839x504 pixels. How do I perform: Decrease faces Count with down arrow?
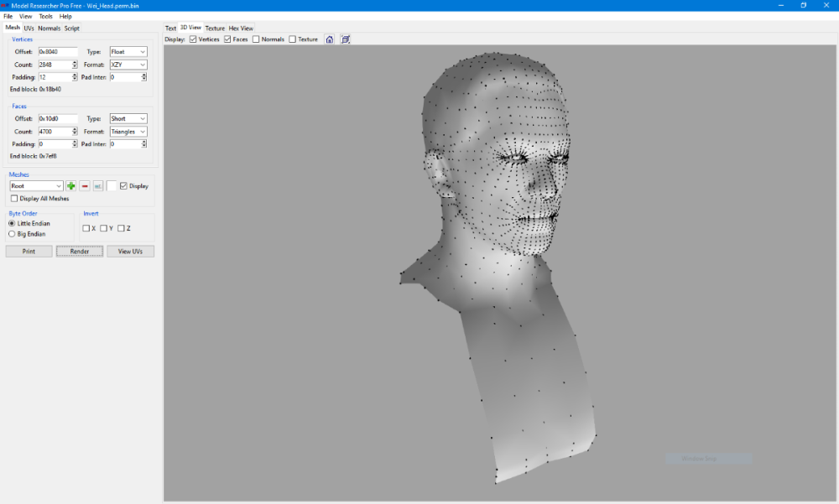point(75,133)
